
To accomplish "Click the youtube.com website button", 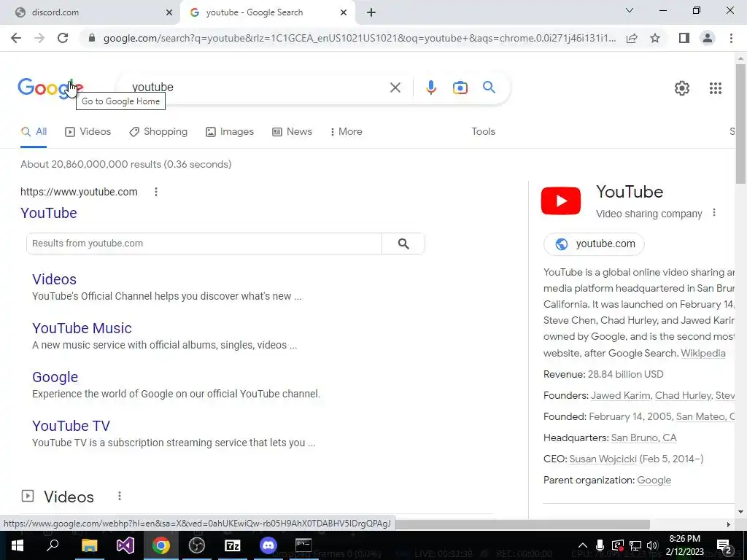I will point(594,244).
